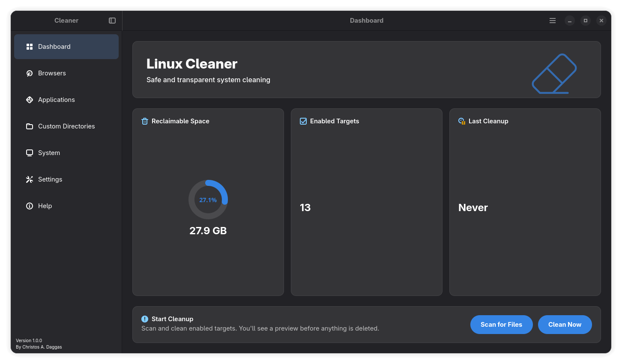Click the clock icon on Last Cleanup card

point(461,121)
